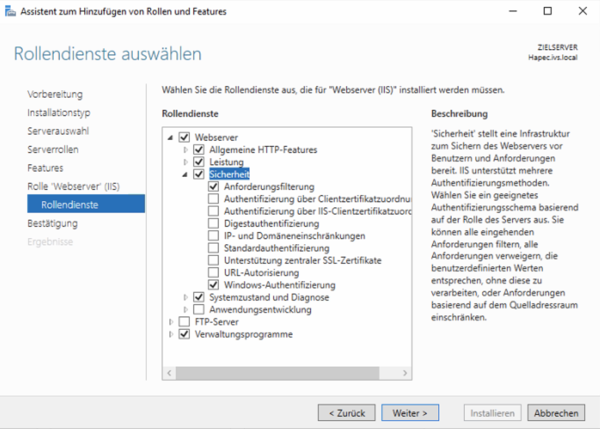Click the Zurück button
600x429 pixels.
[x=347, y=413]
